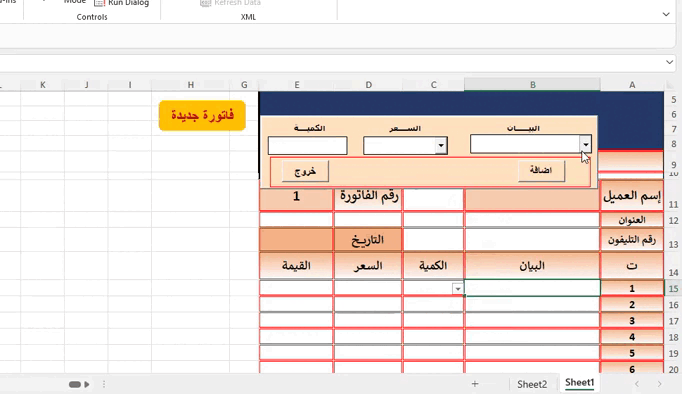682x394 pixels.
Task: Open the السعر combo box dropdown arrow
Action: 441,146
